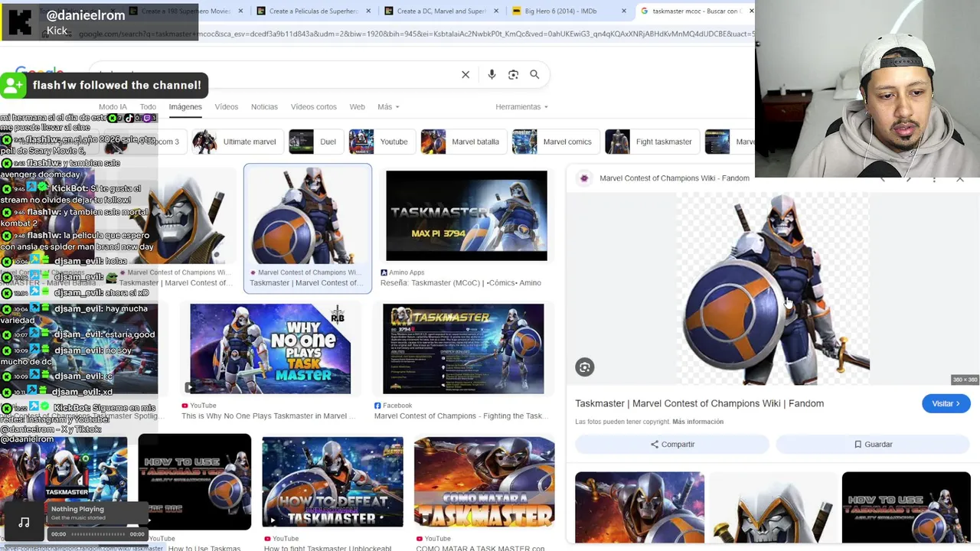980x551 pixels.
Task: Open the 'Why No One Plays Taskmaster' thumbnail
Action: 270,349
